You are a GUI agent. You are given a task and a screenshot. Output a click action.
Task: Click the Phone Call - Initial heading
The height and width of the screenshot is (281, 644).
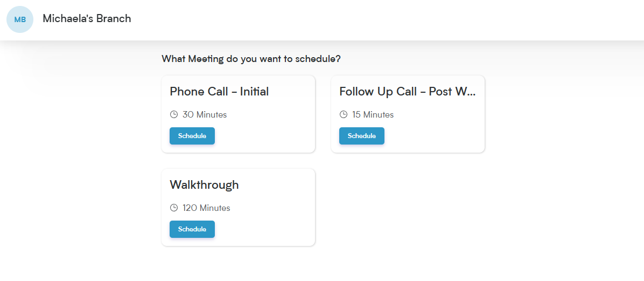[219, 91]
